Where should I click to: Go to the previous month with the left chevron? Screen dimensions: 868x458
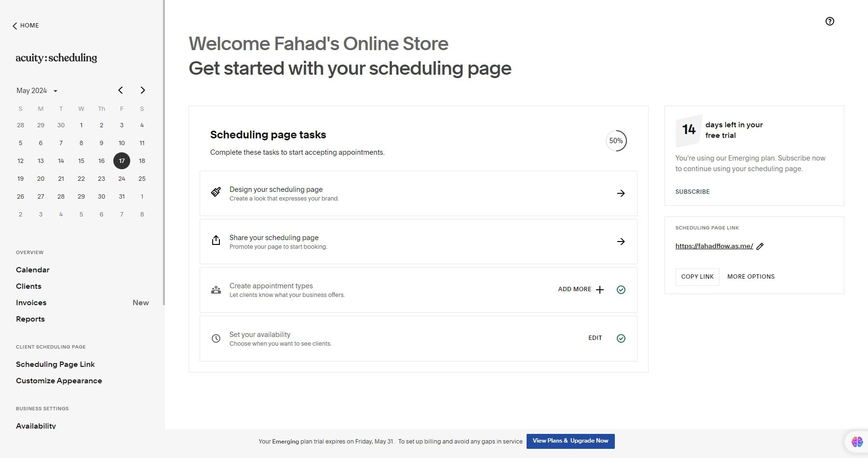[x=121, y=90]
